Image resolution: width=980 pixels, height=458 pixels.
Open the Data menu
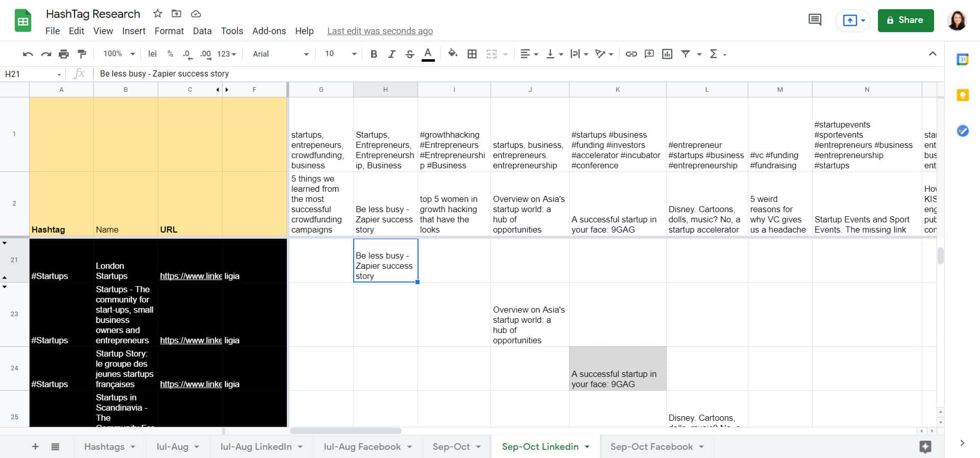tap(202, 31)
